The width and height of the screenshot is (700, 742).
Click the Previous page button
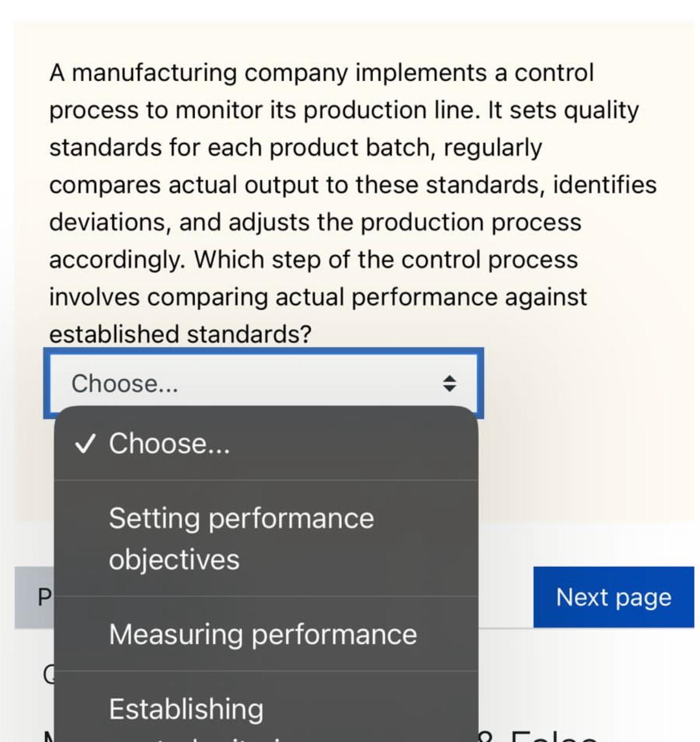pyautogui.click(x=34, y=597)
